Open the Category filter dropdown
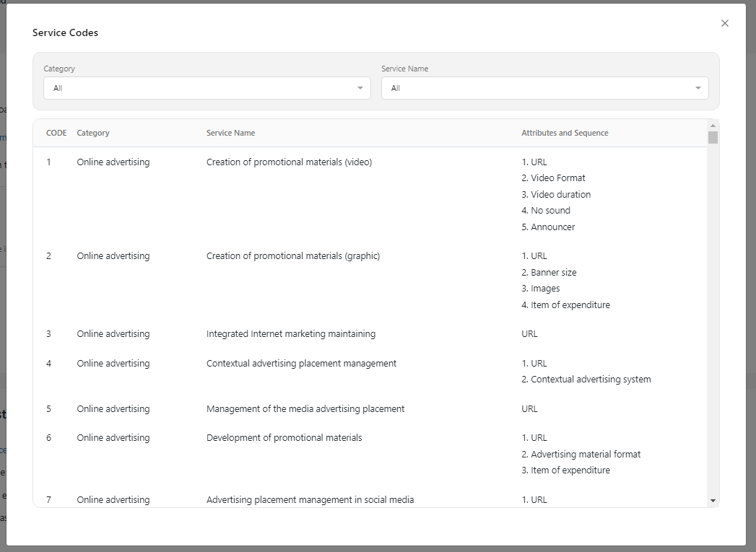Viewport: 756px width, 552px height. [207, 88]
